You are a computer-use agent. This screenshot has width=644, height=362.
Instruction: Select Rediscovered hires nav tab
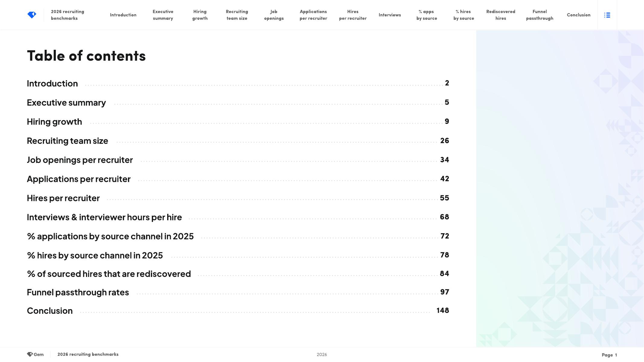(500, 15)
